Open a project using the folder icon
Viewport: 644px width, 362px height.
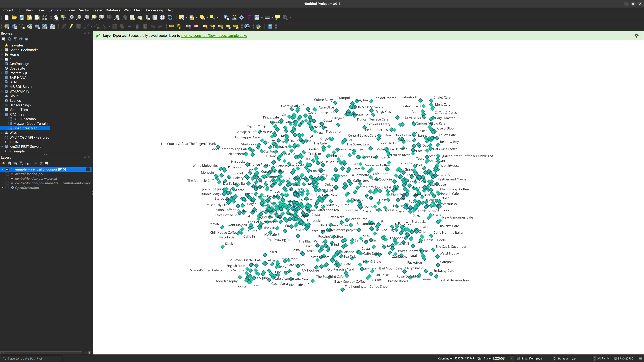[x=14, y=17]
